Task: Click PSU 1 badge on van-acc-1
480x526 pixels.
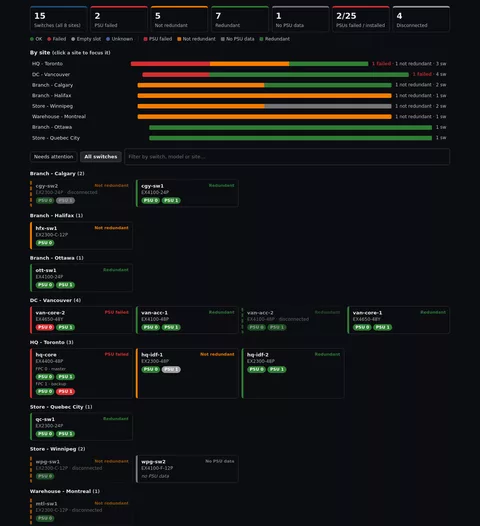Action: [171, 327]
